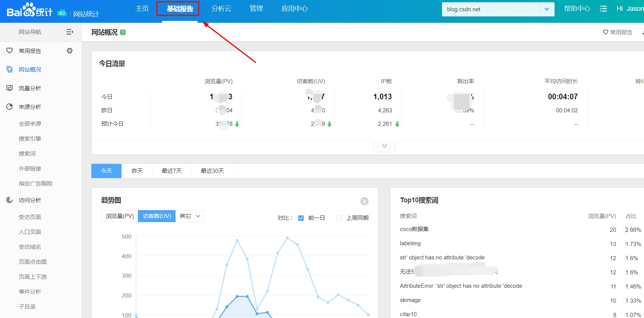The image size is (644, 318).
Task: Open 来源分析 in sidebar
Action: (30, 107)
